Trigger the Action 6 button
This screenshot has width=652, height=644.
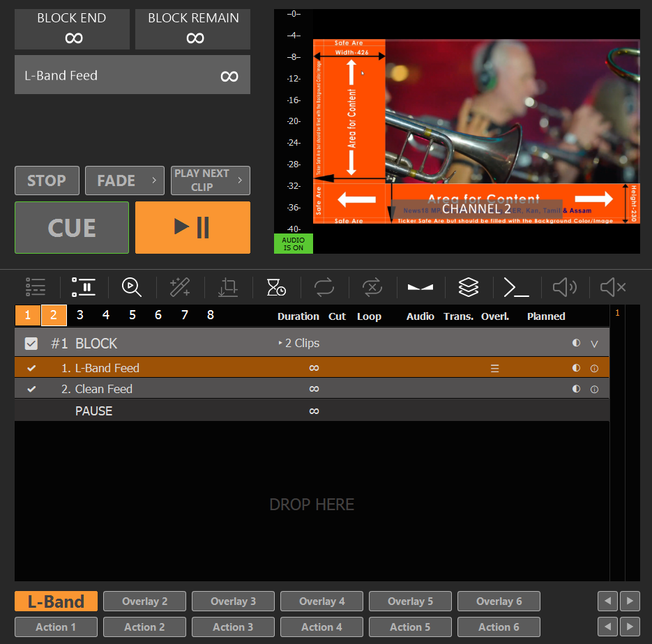pyautogui.click(x=499, y=627)
